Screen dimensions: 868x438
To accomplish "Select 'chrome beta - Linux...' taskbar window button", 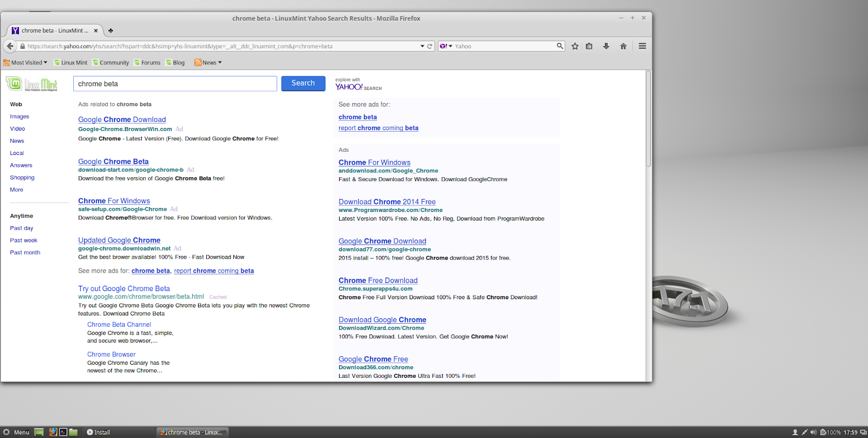I will (x=193, y=432).
